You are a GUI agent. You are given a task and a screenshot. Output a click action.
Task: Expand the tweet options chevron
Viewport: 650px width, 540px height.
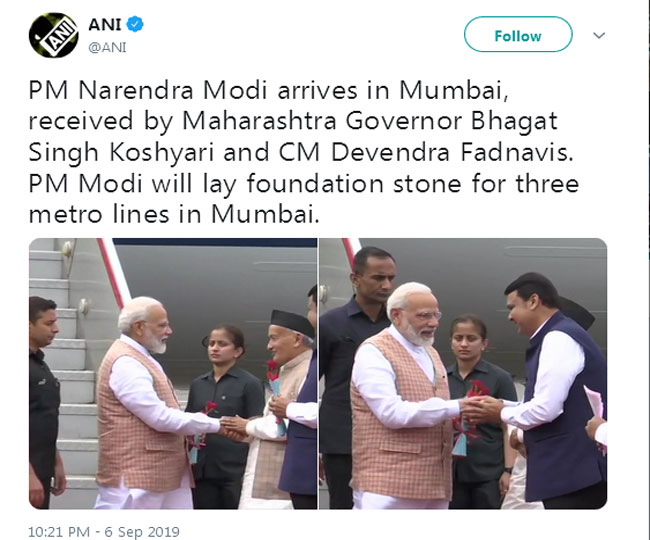tap(599, 36)
